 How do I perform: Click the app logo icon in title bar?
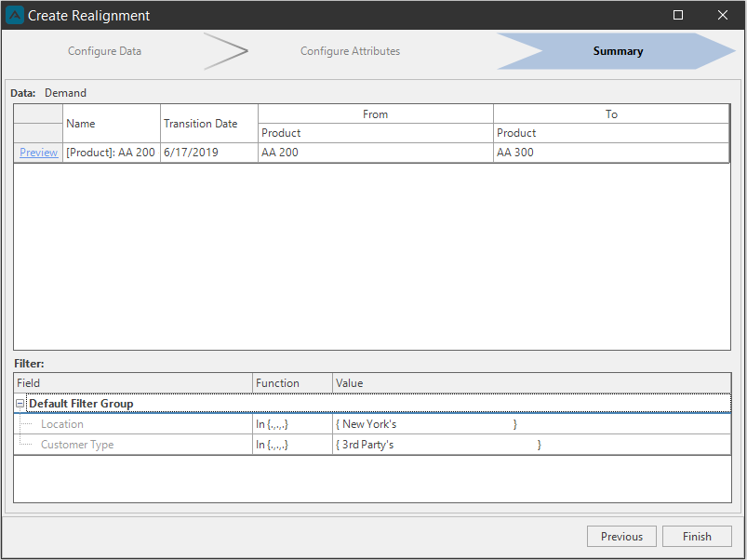click(15, 15)
